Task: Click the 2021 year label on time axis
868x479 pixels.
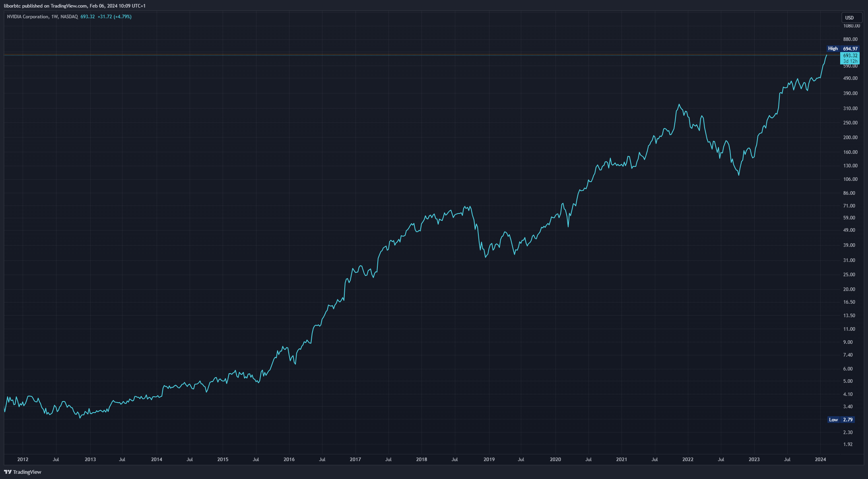Action: click(x=621, y=460)
